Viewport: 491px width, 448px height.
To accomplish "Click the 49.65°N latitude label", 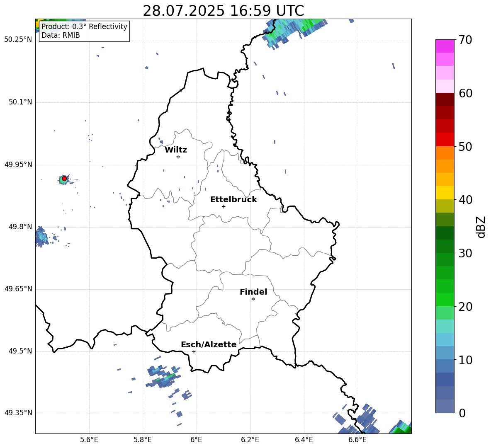I will click(18, 289).
